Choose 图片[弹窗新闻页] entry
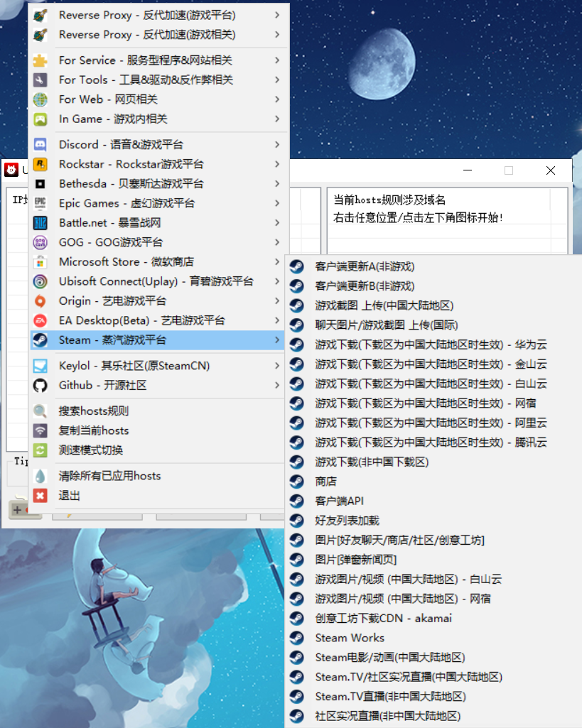Viewport: 582px width, 728px height. point(433,560)
